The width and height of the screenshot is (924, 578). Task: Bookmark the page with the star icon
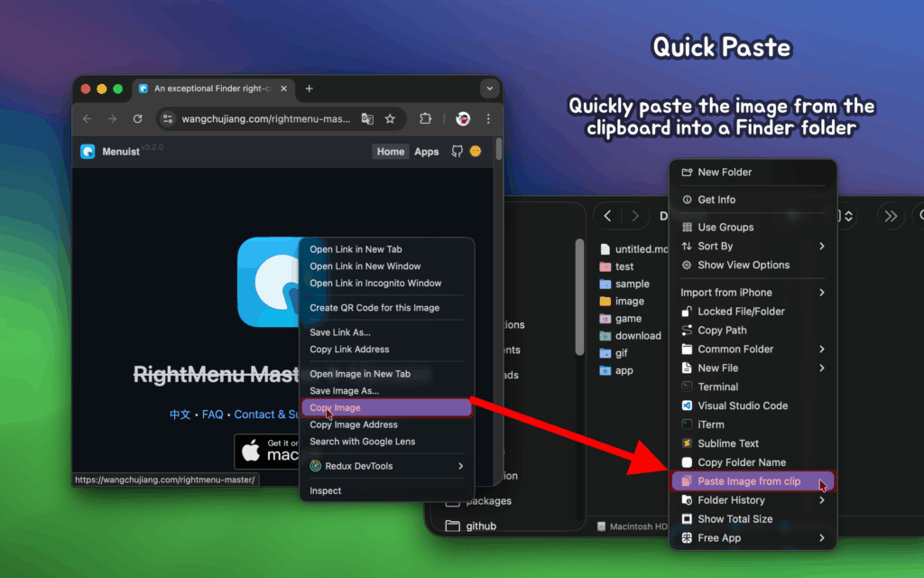pos(391,118)
